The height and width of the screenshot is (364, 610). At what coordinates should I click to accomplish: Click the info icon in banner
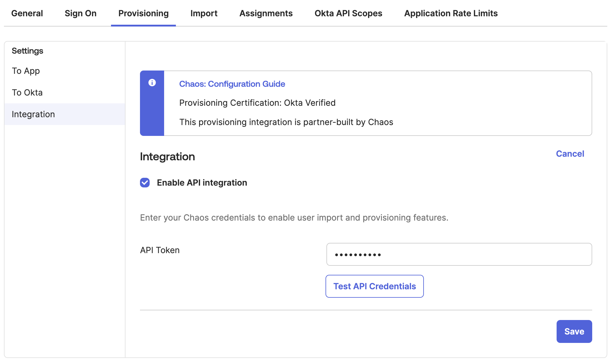[x=152, y=83]
